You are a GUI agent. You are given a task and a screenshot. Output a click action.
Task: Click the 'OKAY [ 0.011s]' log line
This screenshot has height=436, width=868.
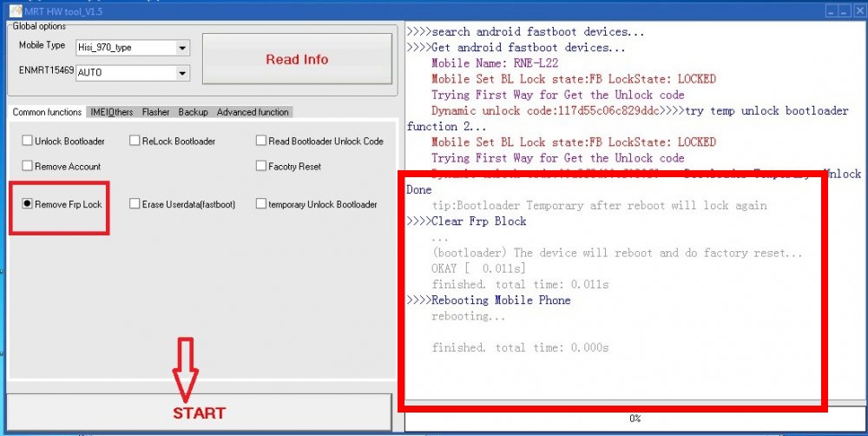pyautogui.click(x=478, y=268)
